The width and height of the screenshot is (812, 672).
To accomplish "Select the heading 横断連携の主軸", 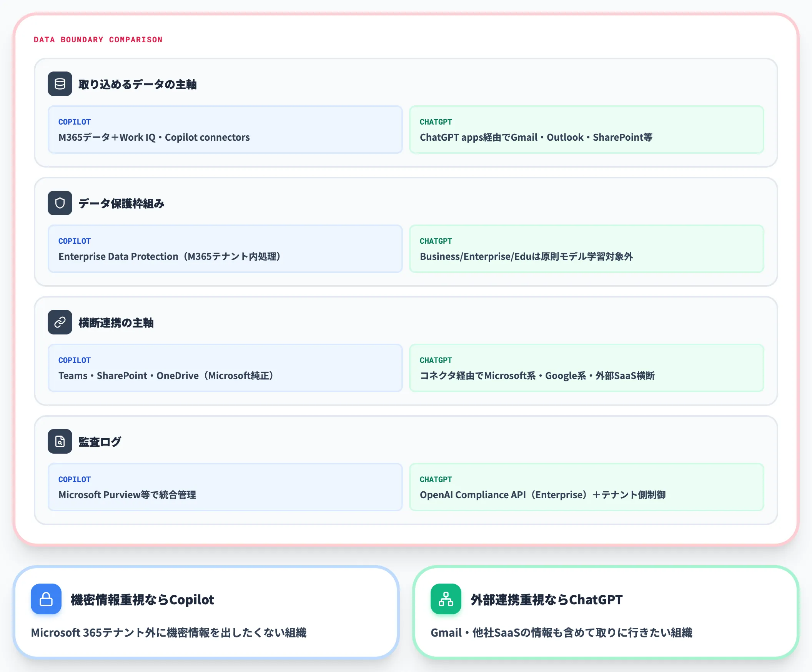I will pyautogui.click(x=116, y=323).
